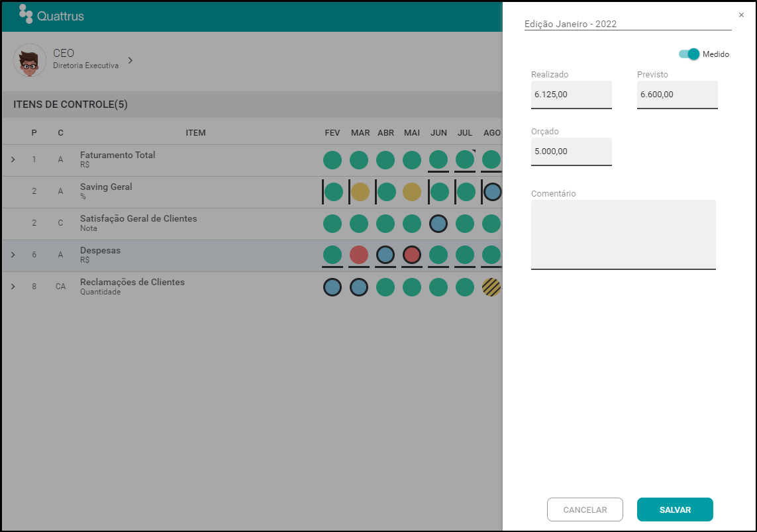Click the FEV month column header
This screenshot has width=757, height=532.
332,132
